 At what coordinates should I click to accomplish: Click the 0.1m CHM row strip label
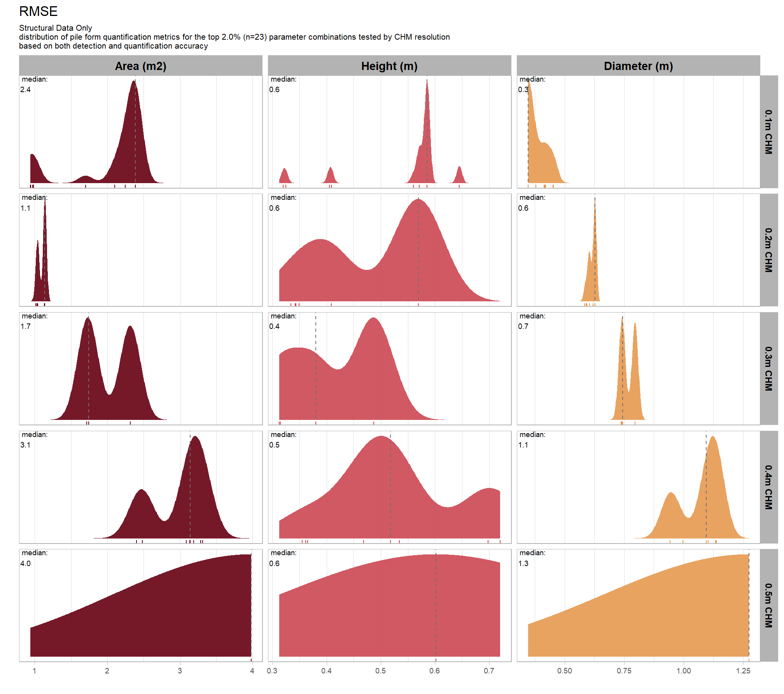[x=768, y=132]
